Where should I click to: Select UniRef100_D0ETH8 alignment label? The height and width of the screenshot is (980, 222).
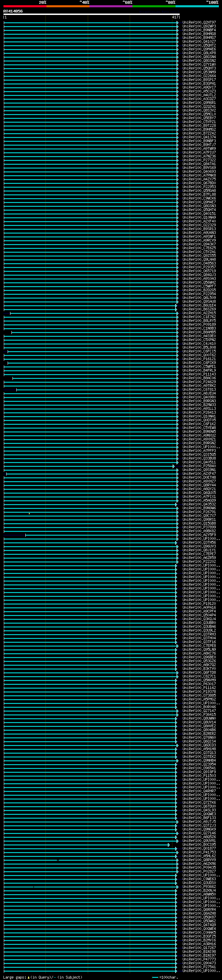coord(199,477)
